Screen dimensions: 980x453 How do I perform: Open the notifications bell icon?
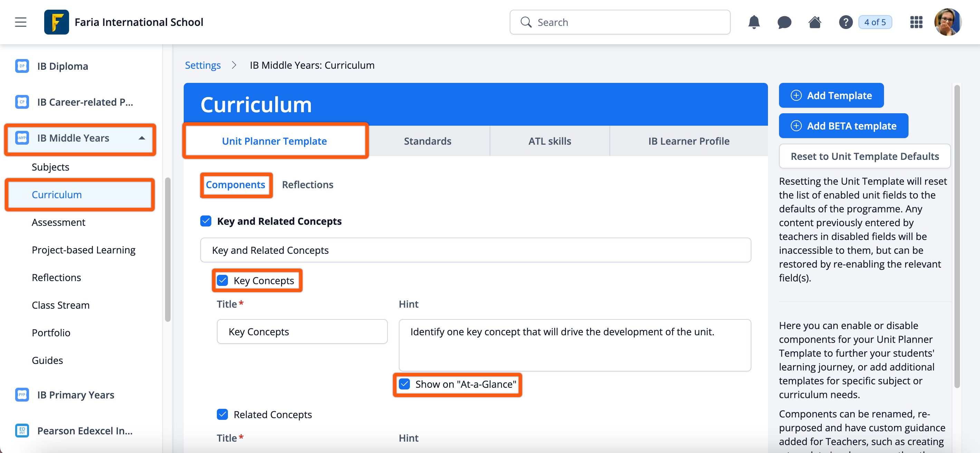click(x=753, y=22)
